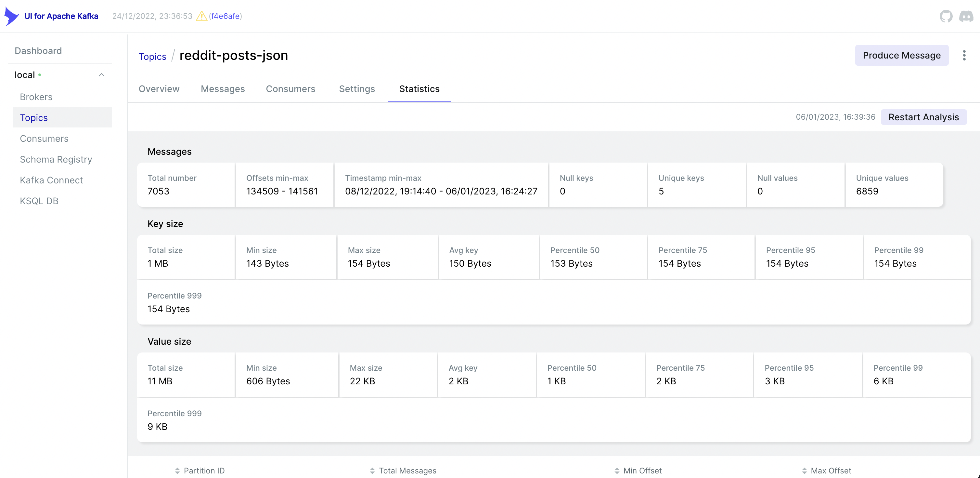Select the Statistics tab
980x478 pixels.
pyautogui.click(x=419, y=89)
